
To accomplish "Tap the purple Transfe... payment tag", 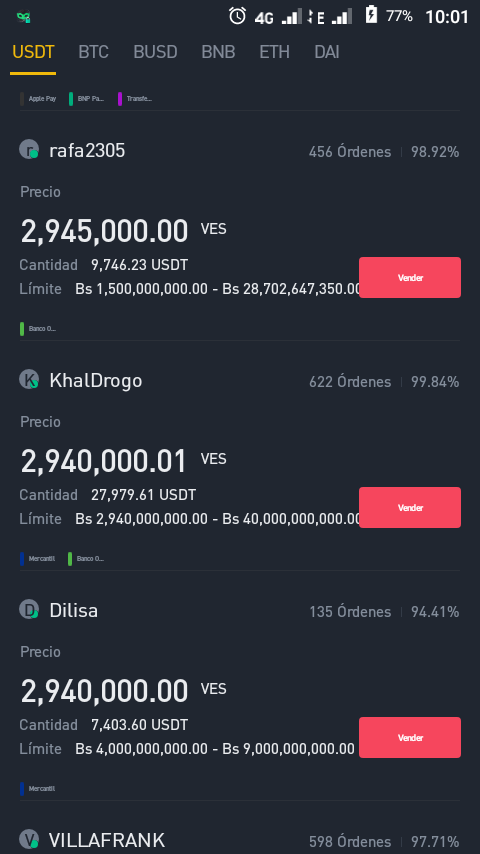I will pyautogui.click(x=135, y=99).
